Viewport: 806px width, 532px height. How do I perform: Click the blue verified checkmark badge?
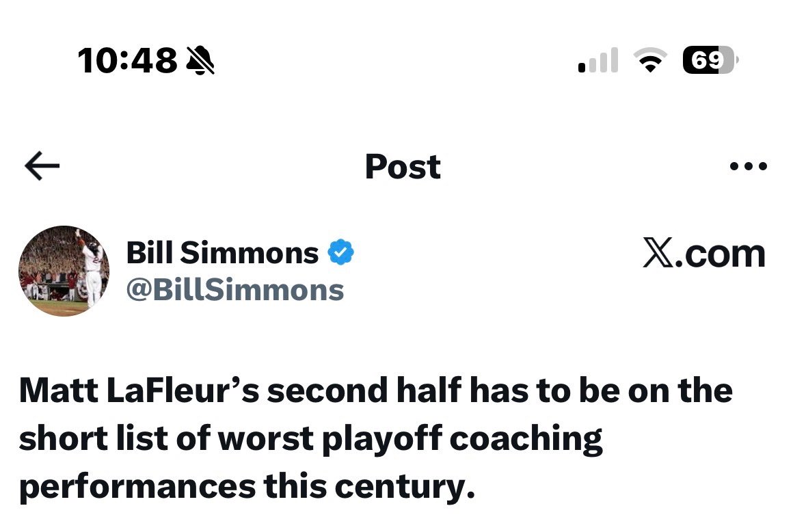[x=340, y=253]
